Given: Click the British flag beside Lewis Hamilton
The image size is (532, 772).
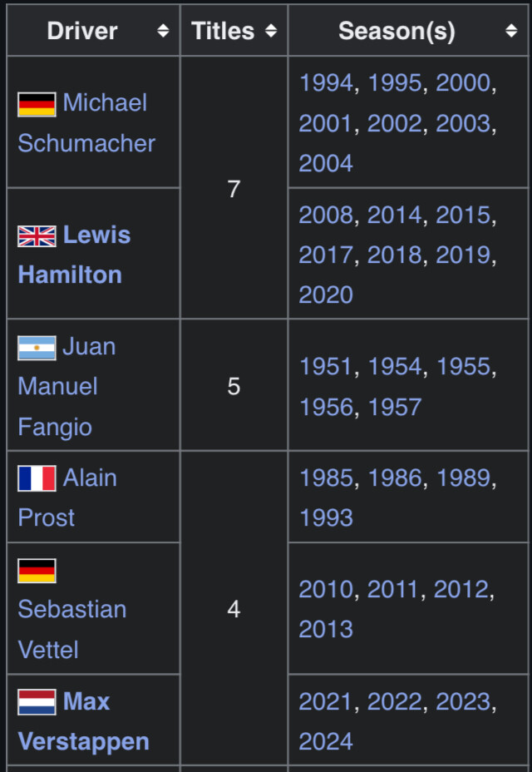Looking at the screenshot, I should (x=37, y=236).
